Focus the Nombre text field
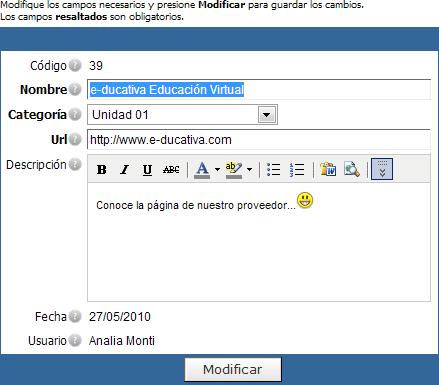Image resolution: width=439 pixels, height=385 pixels. pyautogui.click(x=259, y=89)
